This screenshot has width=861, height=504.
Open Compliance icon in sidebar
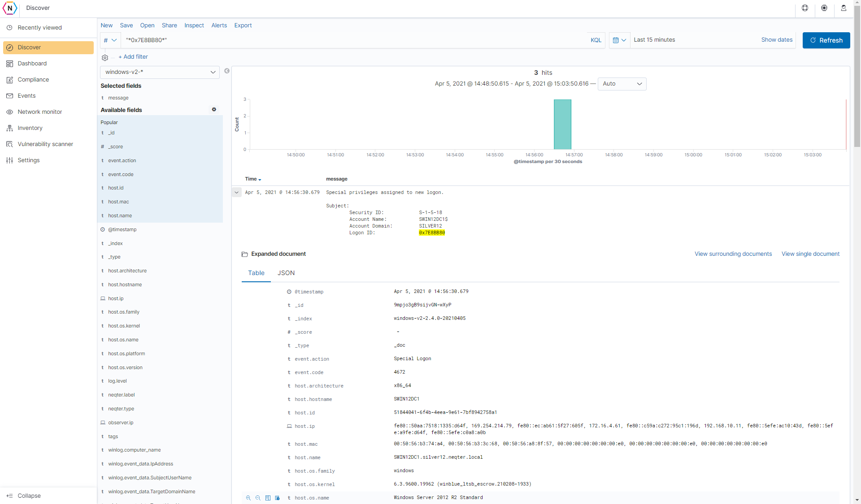9,80
